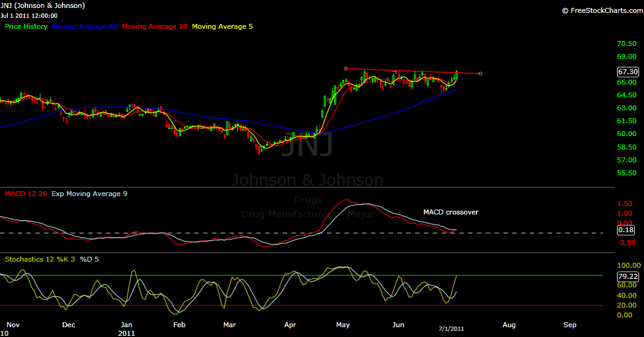The width and height of the screenshot is (644, 337).
Task: Click the 0.00 stochastics axis value
Action: coord(625,315)
